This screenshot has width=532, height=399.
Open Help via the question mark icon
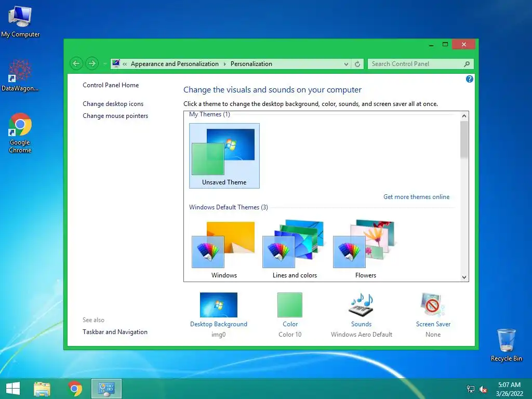[x=470, y=79]
